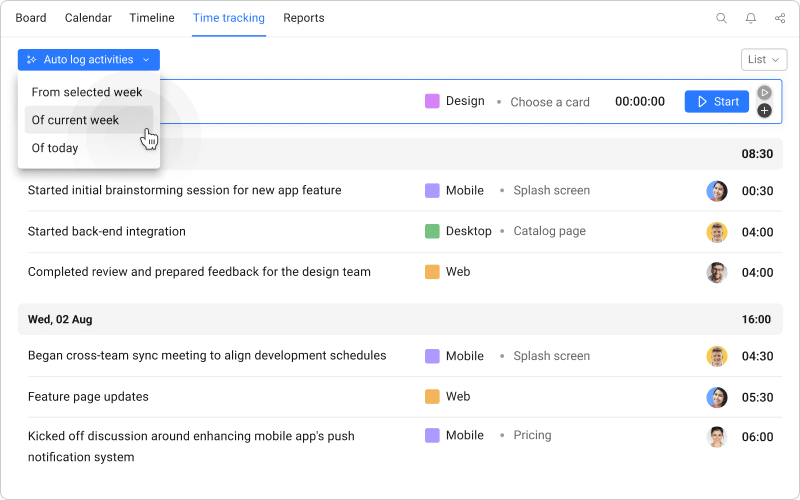The image size is (800, 500).
Task: Click avatar on cross-team sync meeting row
Action: click(716, 356)
